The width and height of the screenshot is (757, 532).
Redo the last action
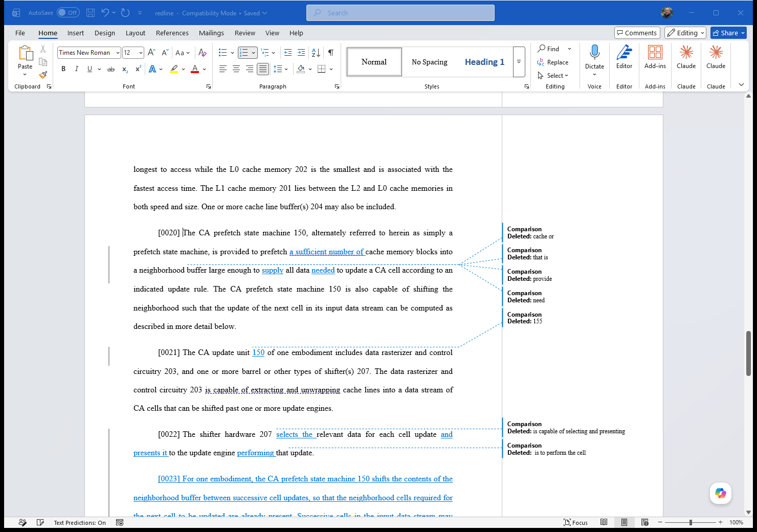click(x=125, y=13)
